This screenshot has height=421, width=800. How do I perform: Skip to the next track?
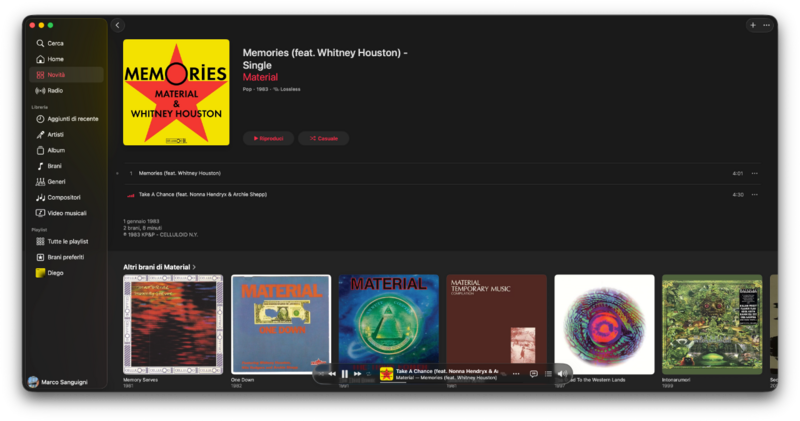click(357, 374)
